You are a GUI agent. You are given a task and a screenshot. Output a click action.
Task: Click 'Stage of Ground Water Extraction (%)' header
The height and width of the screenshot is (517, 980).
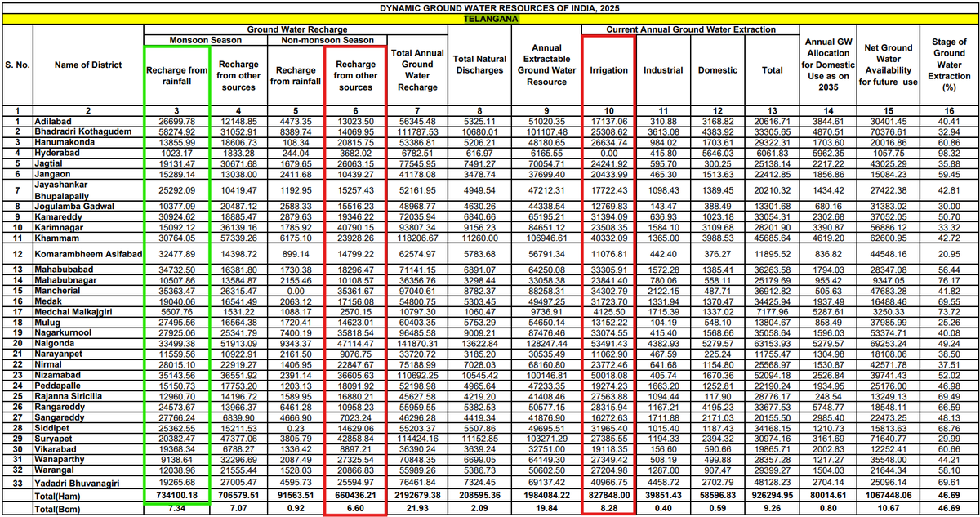(951, 64)
